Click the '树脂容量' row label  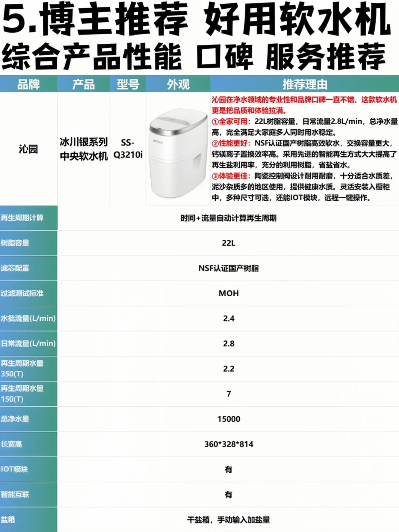pos(15,243)
